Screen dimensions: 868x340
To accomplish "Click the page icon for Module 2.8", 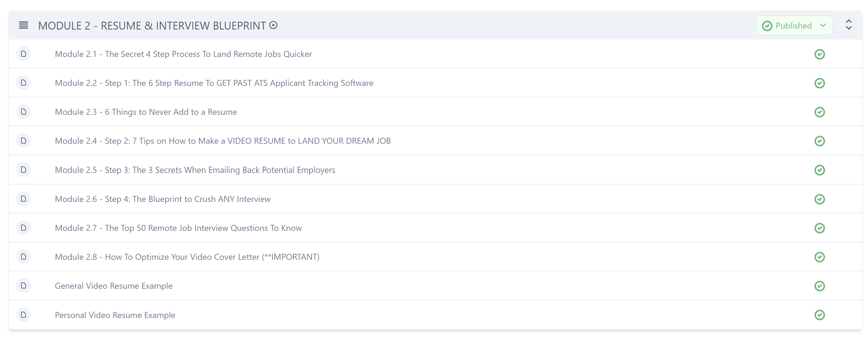I will (x=24, y=257).
